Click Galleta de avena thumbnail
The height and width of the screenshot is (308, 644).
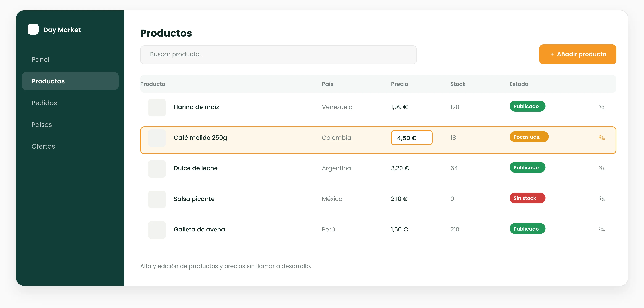coord(157,230)
